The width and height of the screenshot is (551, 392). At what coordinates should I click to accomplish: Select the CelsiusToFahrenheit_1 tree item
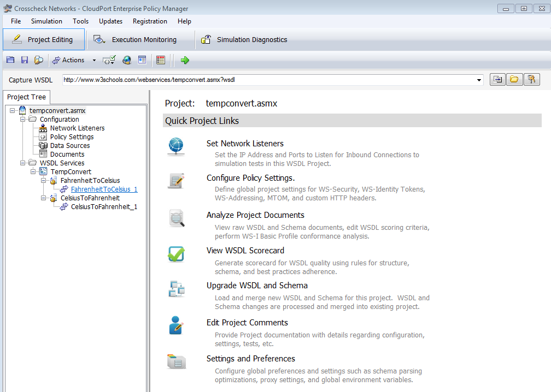[104, 207]
